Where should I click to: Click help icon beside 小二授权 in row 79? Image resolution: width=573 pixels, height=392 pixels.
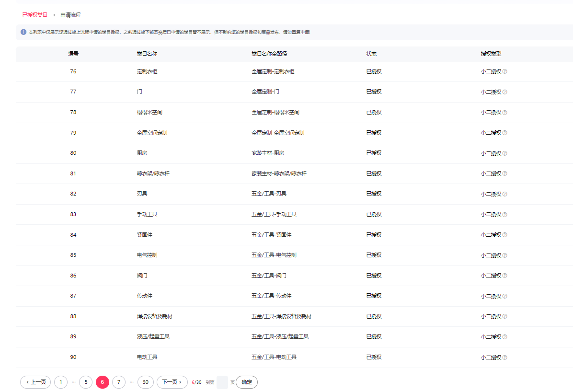point(504,133)
